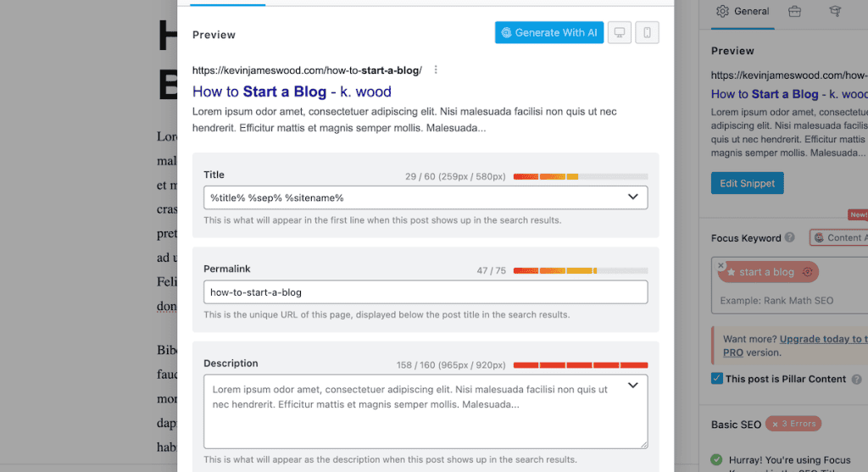The width and height of the screenshot is (868, 472).
Task: Click the gear icon on General tab
Action: (722, 11)
